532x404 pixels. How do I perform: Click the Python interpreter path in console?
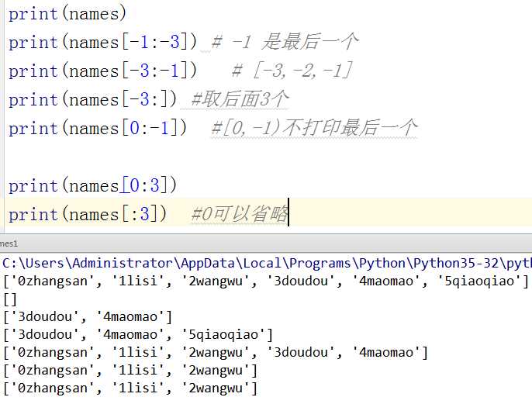(267, 263)
